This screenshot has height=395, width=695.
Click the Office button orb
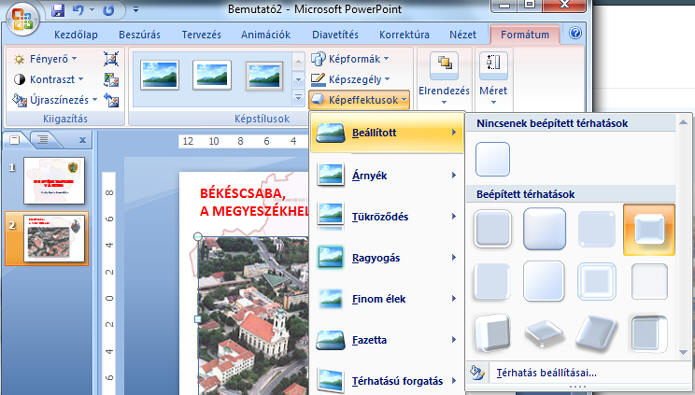click(22, 19)
